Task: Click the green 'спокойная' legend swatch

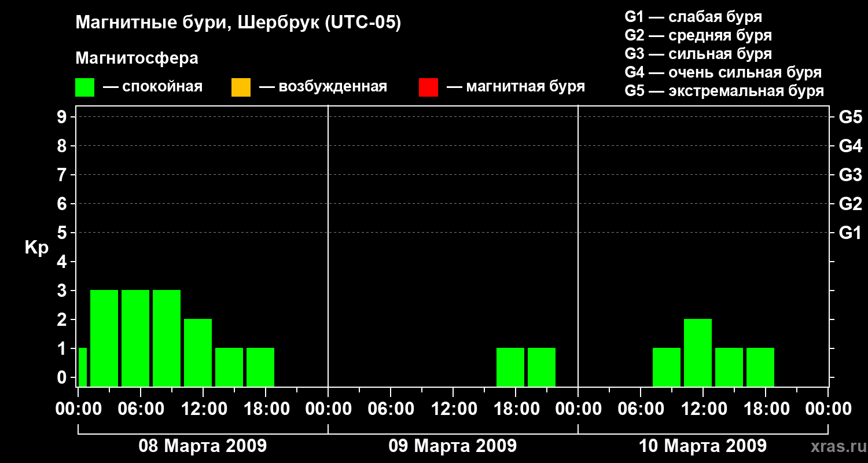Action: tap(85, 87)
